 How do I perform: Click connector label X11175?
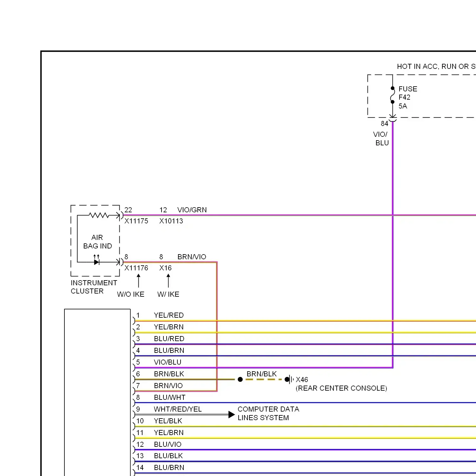[x=136, y=221]
